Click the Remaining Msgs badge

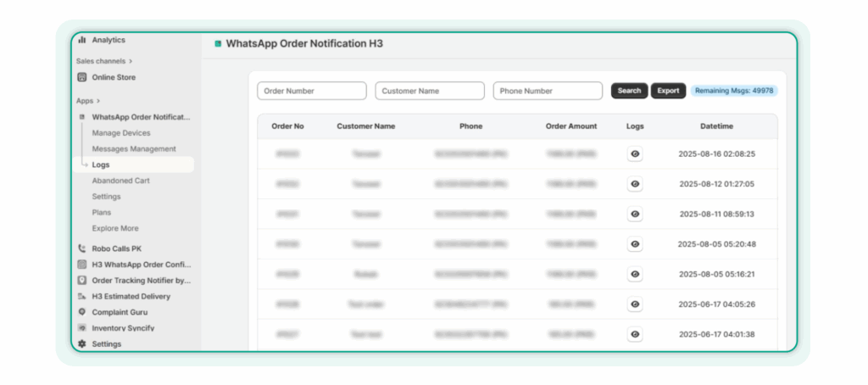click(733, 91)
